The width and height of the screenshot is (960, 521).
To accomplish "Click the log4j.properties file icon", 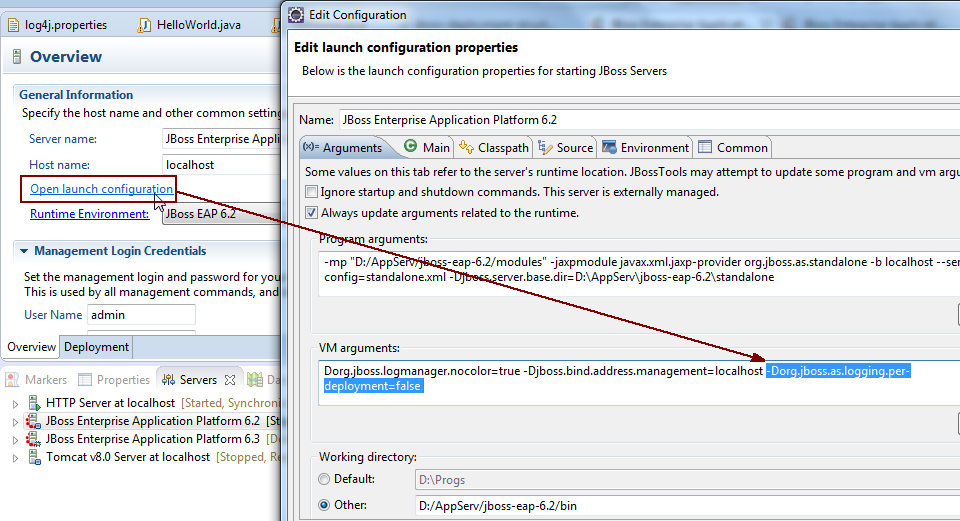I will 13,25.
